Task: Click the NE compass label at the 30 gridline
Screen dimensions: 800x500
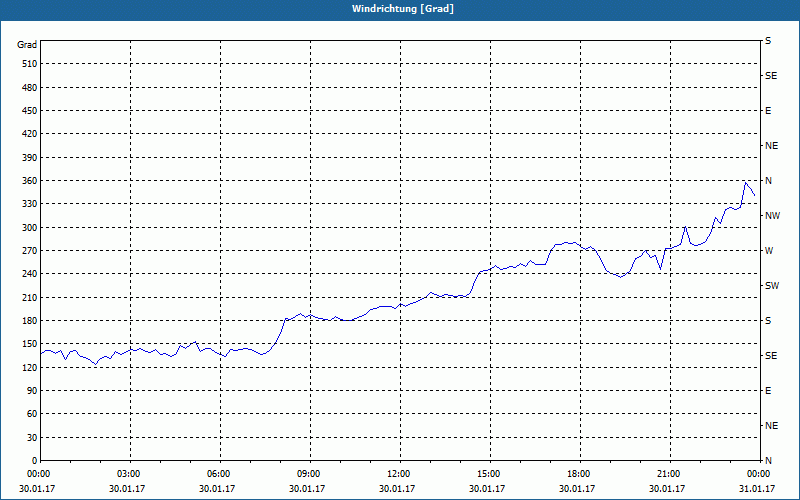Action: tap(771, 426)
